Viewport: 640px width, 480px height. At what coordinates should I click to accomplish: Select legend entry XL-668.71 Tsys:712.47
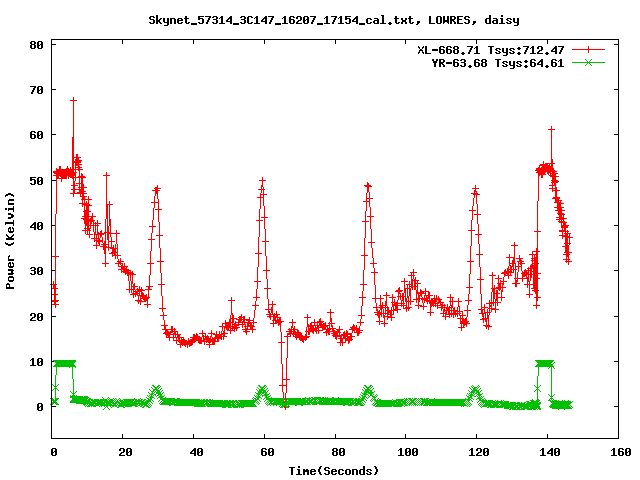[x=490, y=50]
